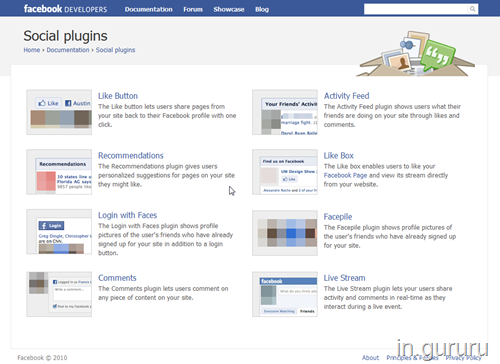Open the About footer link
The height and width of the screenshot is (364, 500).
pos(370,358)
